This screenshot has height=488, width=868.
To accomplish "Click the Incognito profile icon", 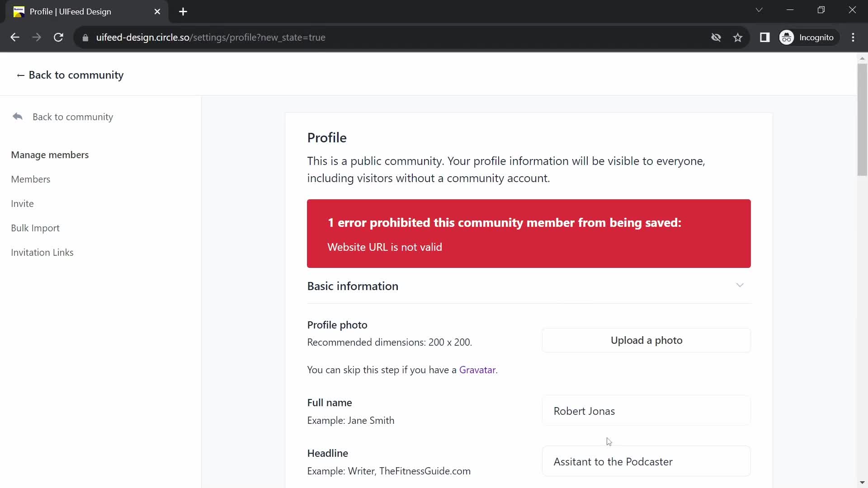I will pos(788,37).
